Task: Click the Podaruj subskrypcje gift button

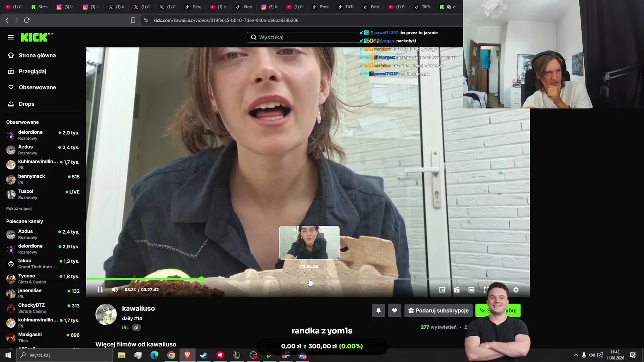Action: [x=438, y=310]
